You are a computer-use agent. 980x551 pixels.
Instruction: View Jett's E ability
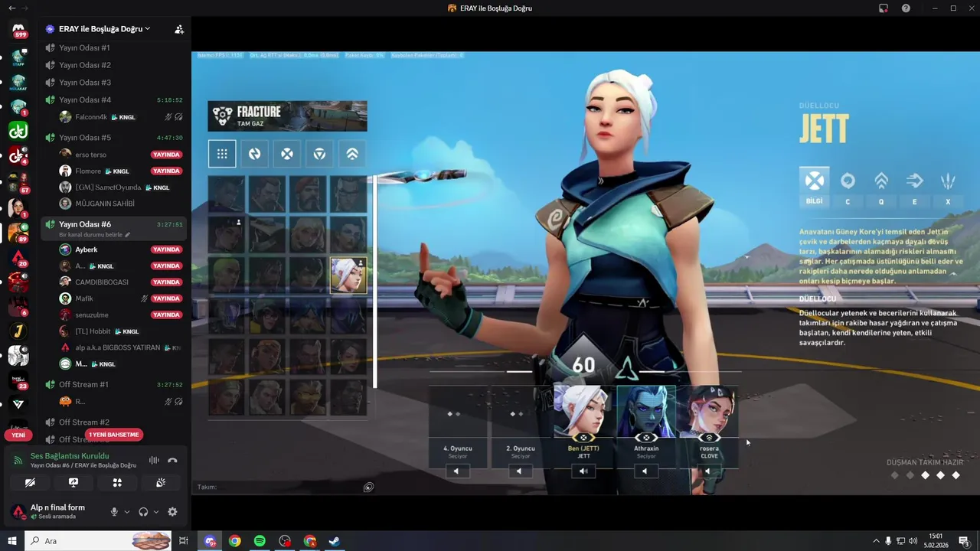click(914, 187)
